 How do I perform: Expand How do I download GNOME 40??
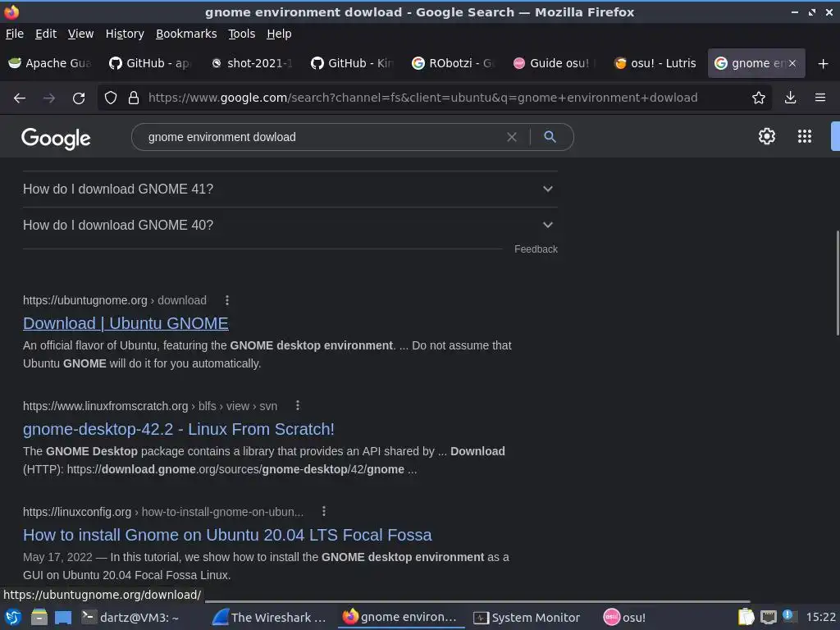(290, 225)
